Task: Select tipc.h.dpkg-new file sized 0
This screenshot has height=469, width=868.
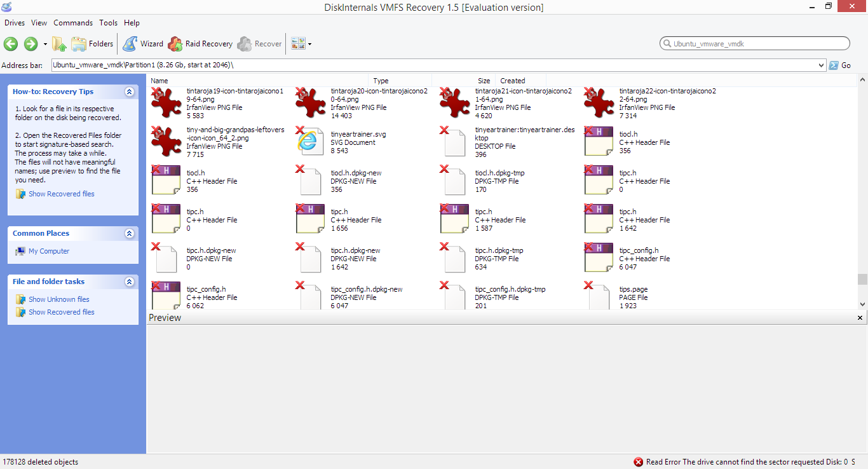Action: point(166,257)
